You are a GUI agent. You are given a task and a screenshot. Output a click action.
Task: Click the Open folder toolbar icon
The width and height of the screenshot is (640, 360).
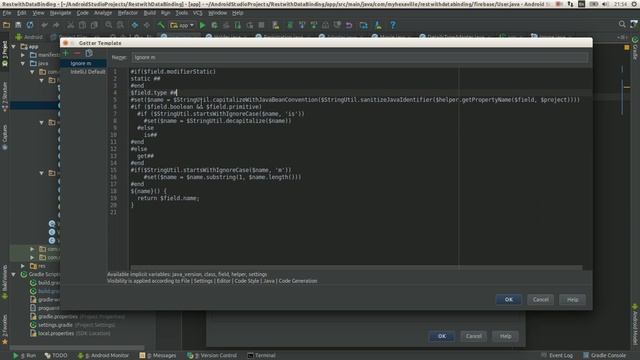click(7, 25)
